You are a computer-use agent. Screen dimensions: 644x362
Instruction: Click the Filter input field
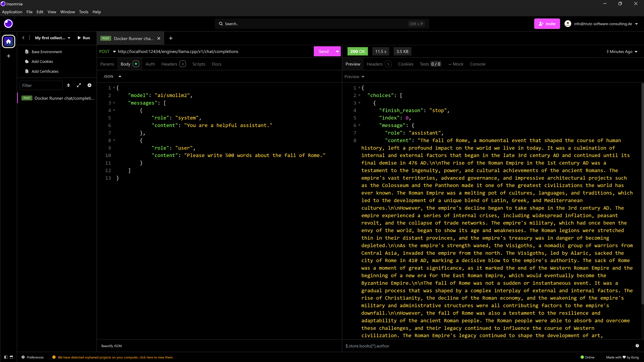pyautogui.click(x=41, y=85)
